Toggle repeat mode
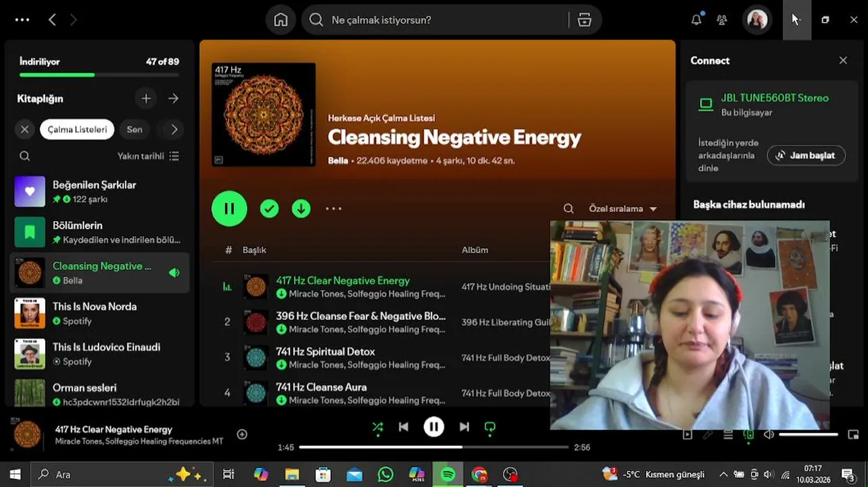868x487 pixels. (490, 427)
